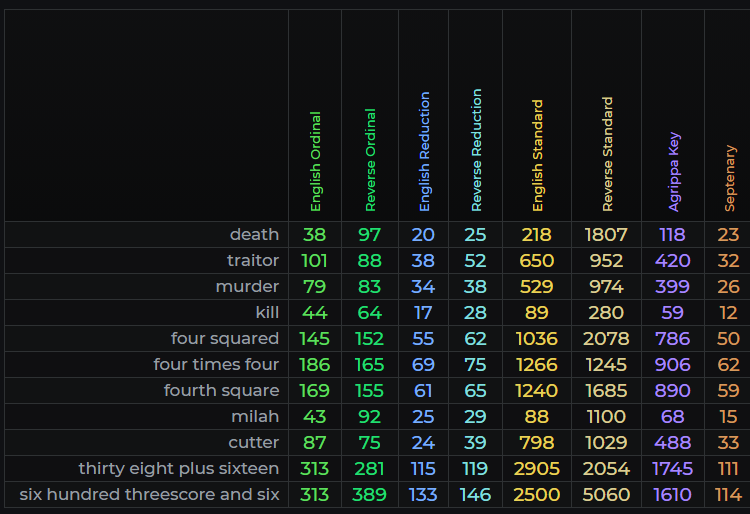Click the Agrippa Key value 1610
This screenshot has width=750, height=514.
pyautogui.click(x=672, y=494)
